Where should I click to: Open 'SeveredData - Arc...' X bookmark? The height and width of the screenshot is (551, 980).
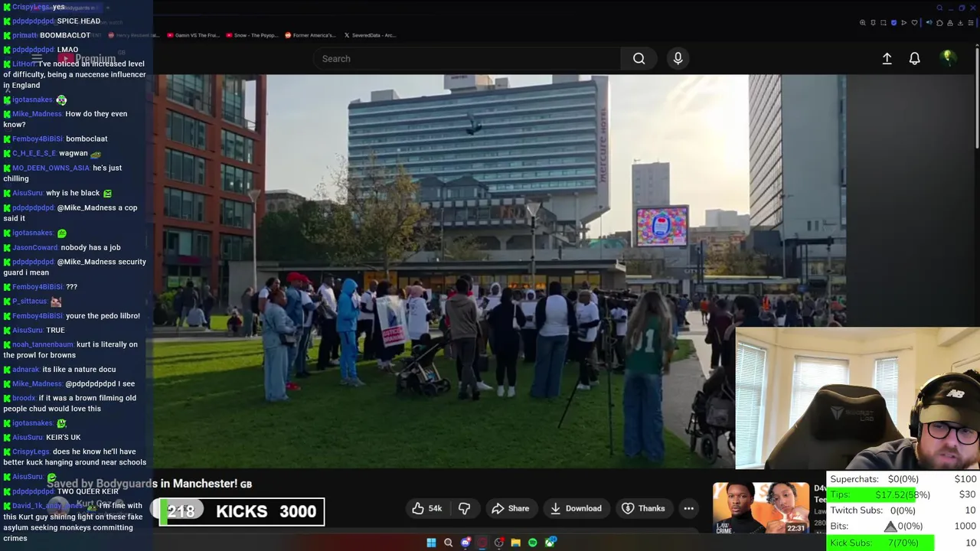(x=370, y=35)
